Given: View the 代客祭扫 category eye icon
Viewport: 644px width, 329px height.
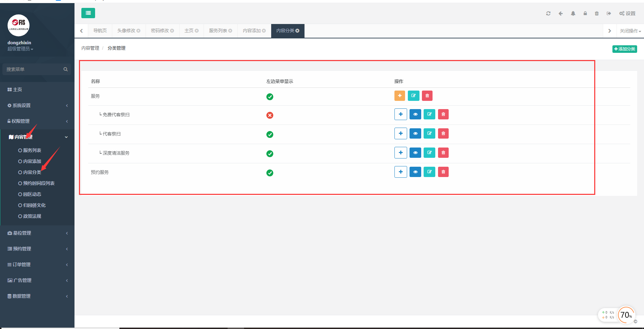Looking at the screenshot, I should 415,133.
